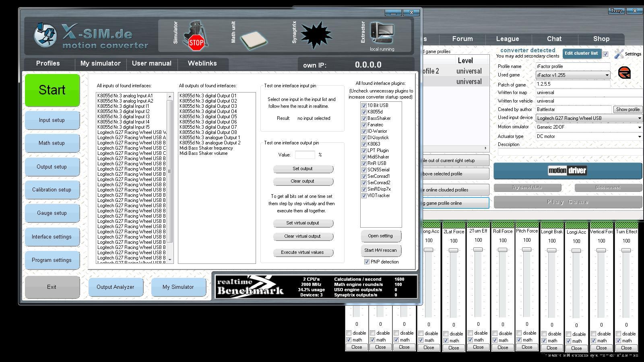Click the Simulator STOP sign icon
This screenshot has width=644, height=362.
(x=196, y=36)
